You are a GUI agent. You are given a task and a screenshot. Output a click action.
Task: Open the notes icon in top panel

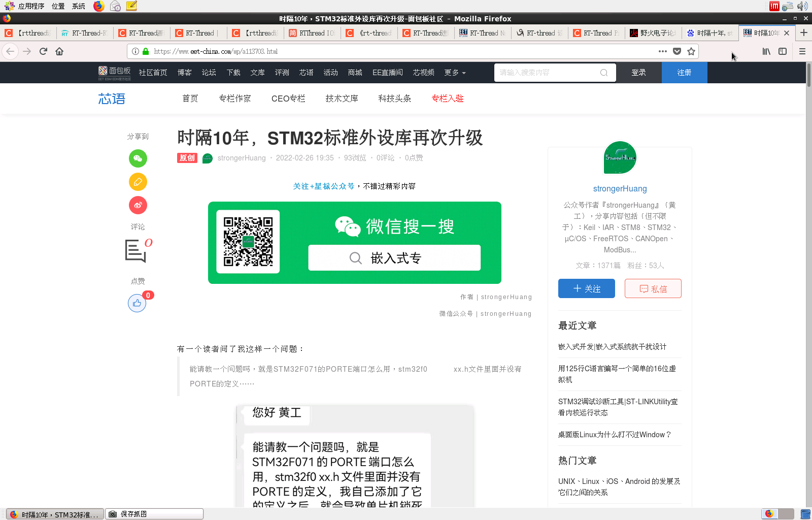tap(131, 6)
